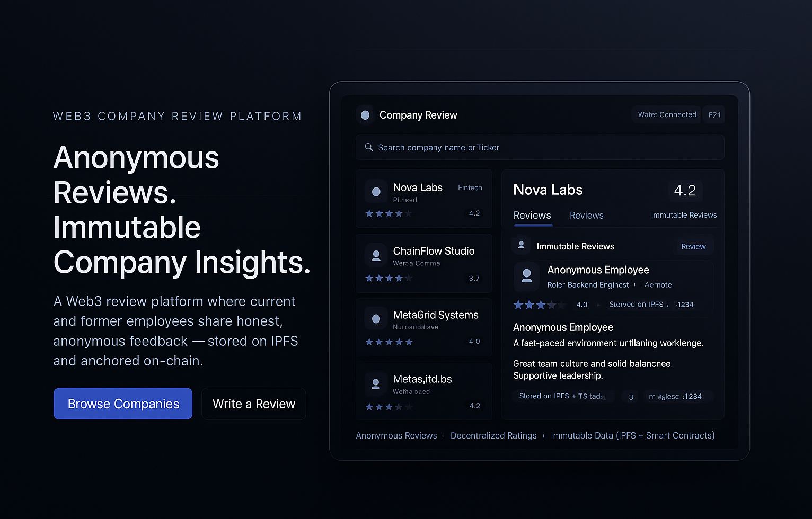Open the m #6lesc :1234 hash dropdown
812x519 pixels.
pyautogui.click(x=678, y=396)
